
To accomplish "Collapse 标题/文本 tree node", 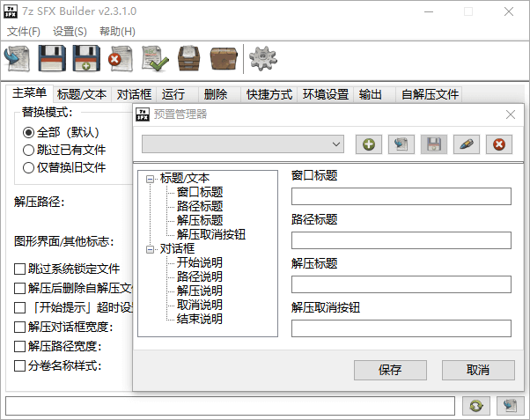I will pos(150,179).
